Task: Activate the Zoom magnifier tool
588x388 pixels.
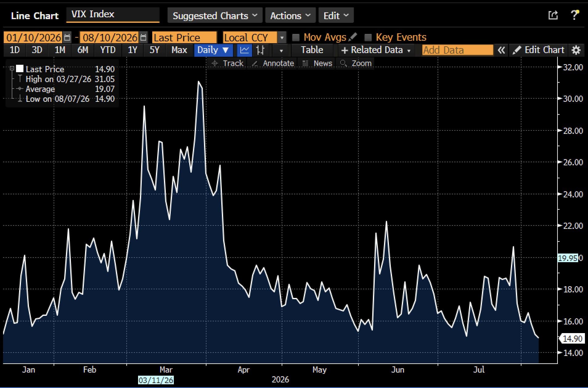Action: pos(356,63)
